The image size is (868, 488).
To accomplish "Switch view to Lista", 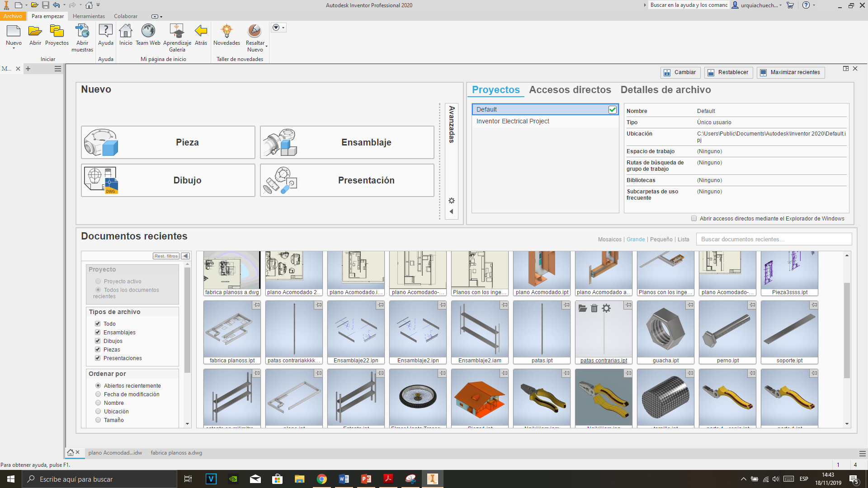I will [684, 239].
